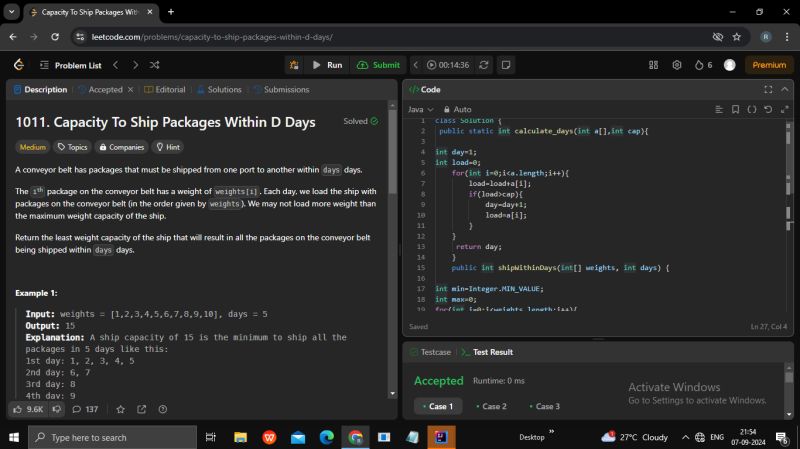Open the Submissions tab
800x449 pixels.
click(x=281, y=89)
